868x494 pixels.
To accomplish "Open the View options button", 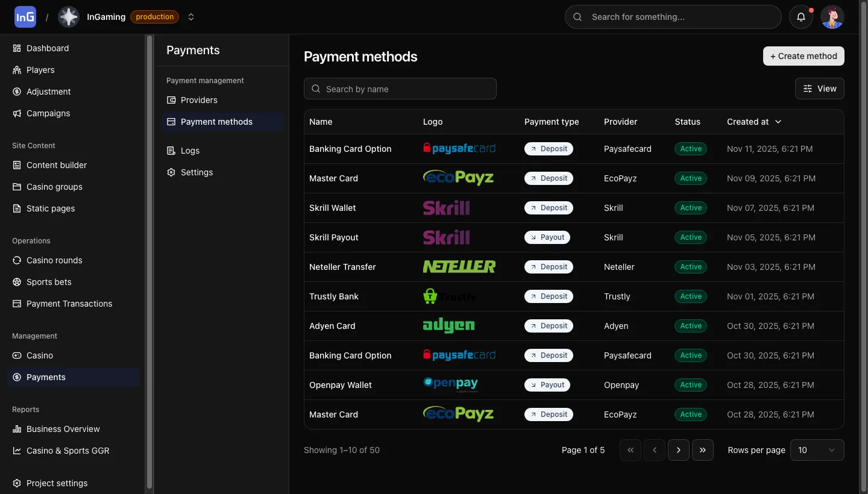I will [819, 89].
